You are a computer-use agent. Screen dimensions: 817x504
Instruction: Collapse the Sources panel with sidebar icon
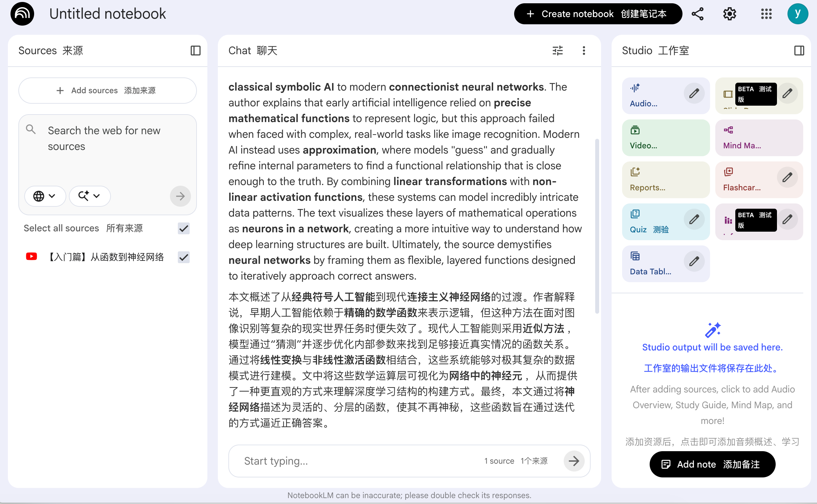[x=195, y=51]
